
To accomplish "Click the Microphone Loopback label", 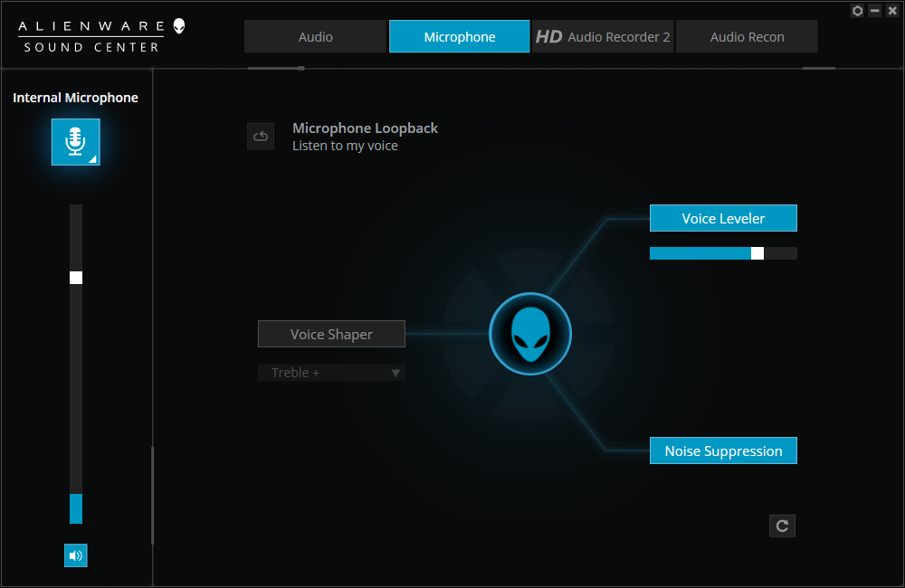I will click(x=365, y=128).
